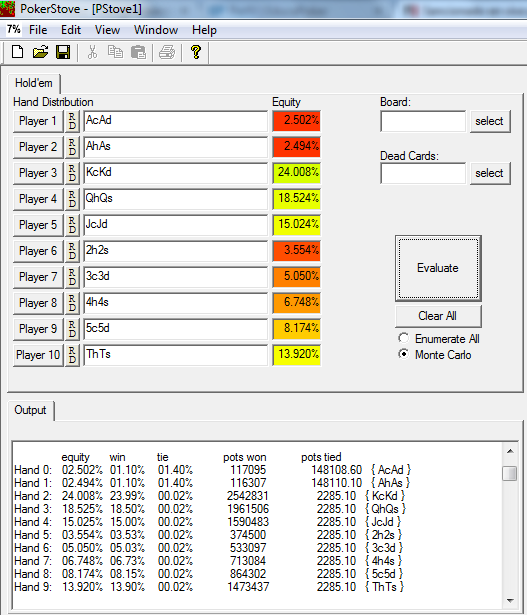Viewport: 527px width, 615px height.
Task: Click the RD button for Player 4
Action: pyautogui.click(x=72, y=199)
